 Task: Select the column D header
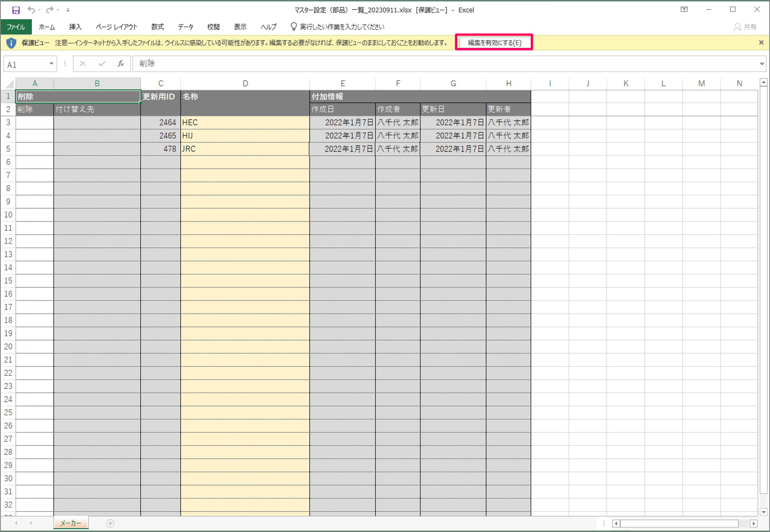pos(245,83)
